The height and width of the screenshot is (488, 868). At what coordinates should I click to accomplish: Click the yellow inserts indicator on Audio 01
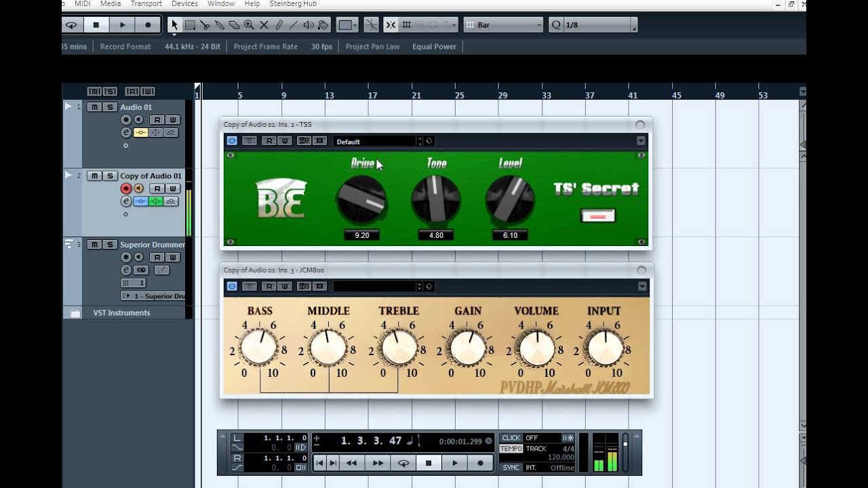141,133
